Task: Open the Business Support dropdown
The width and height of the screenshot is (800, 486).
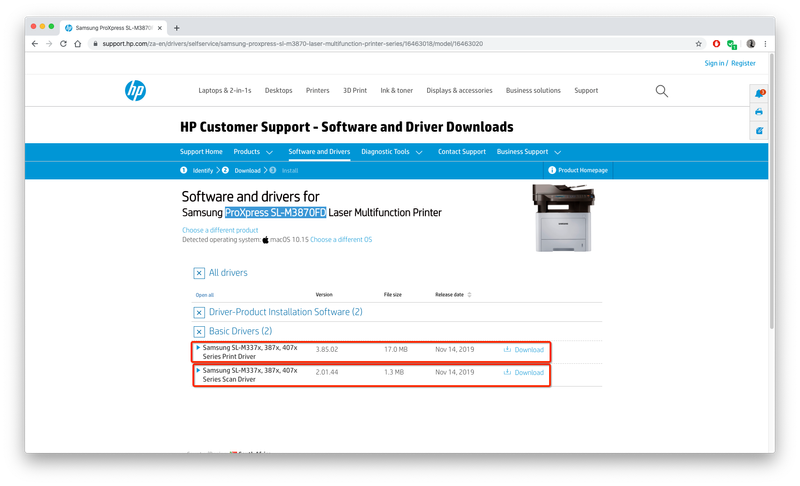Action: [x=529, y=152]
